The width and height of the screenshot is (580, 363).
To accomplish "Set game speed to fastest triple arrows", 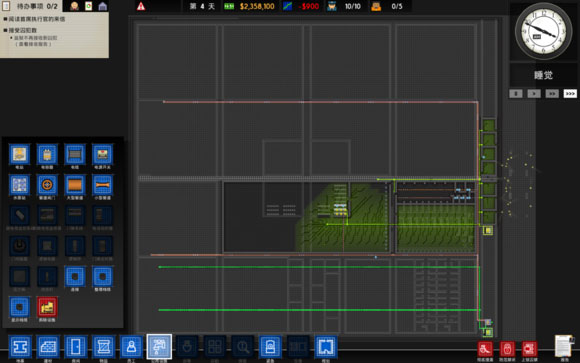I will (x=570, y=94).
